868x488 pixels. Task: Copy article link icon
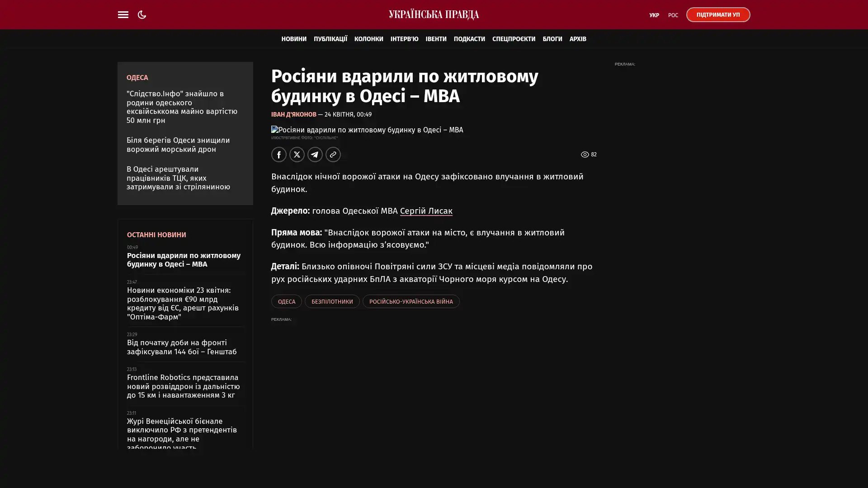tap(333, 155)
